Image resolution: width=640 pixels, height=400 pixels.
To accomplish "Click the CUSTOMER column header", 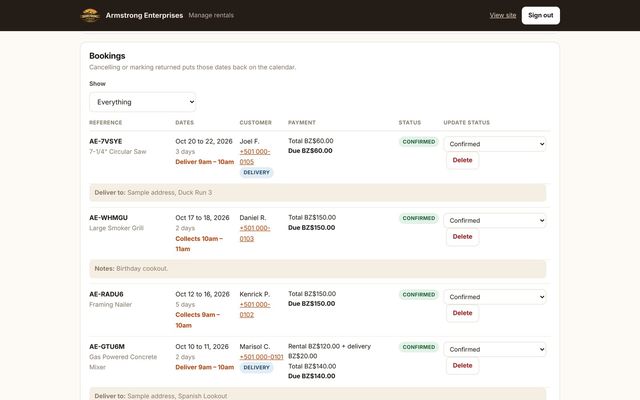I will point(256,122).
